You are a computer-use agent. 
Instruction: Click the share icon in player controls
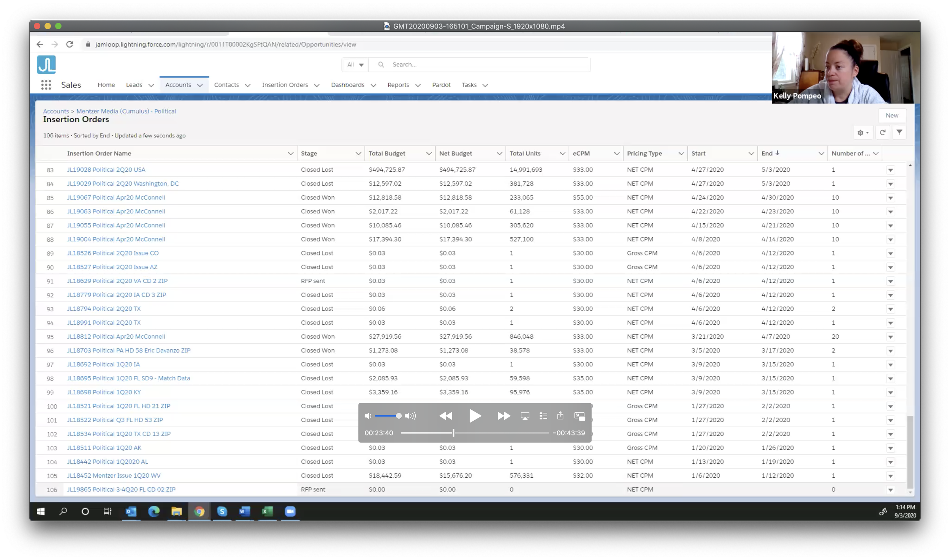[x=560, y=416]
